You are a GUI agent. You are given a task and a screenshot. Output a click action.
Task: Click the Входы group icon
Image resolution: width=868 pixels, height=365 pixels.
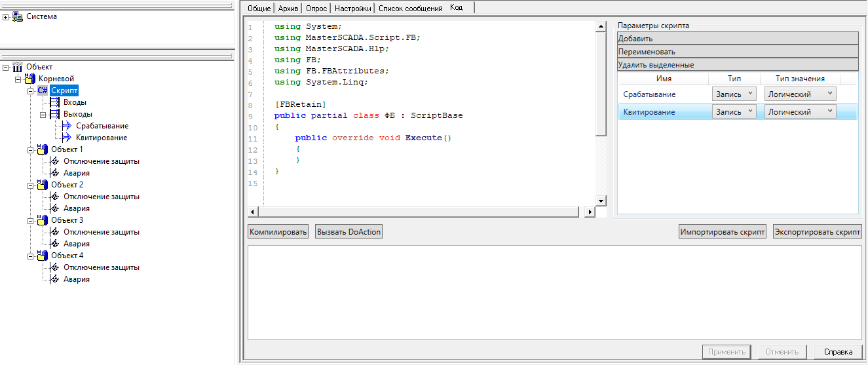click(x=55, y=102)
